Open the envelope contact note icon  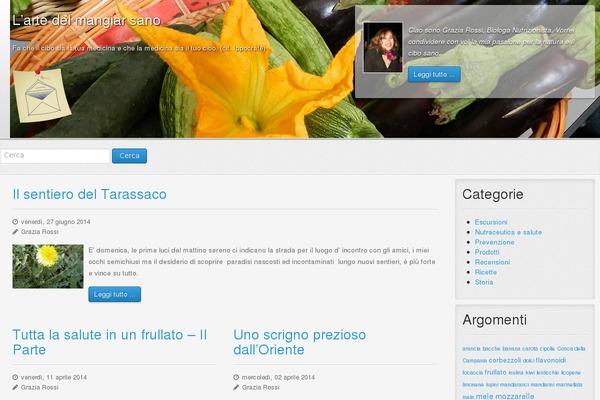pos(42,96)
